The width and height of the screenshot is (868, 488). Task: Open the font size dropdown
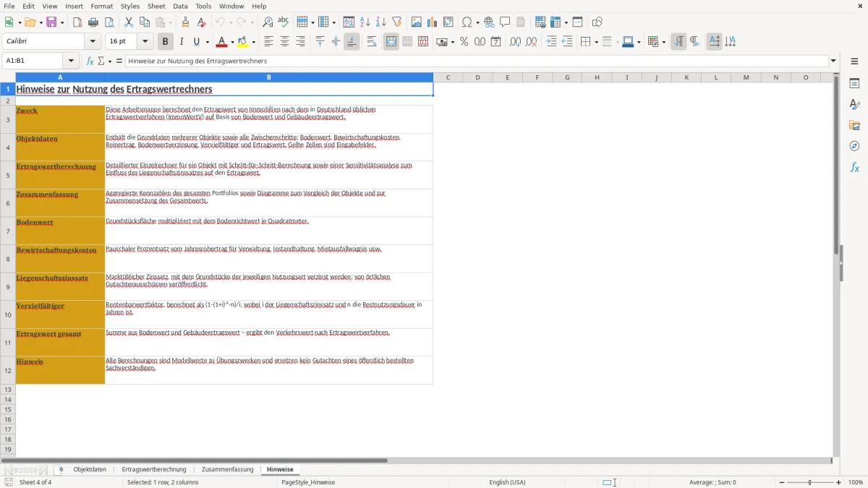point(145,42)
